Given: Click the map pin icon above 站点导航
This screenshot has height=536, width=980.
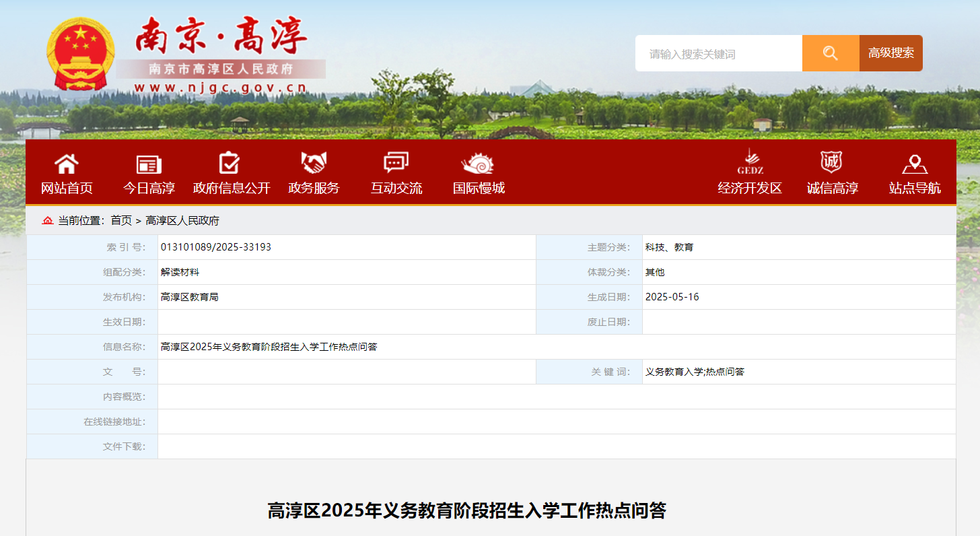Looking at the screenshot, I should 914,164.
